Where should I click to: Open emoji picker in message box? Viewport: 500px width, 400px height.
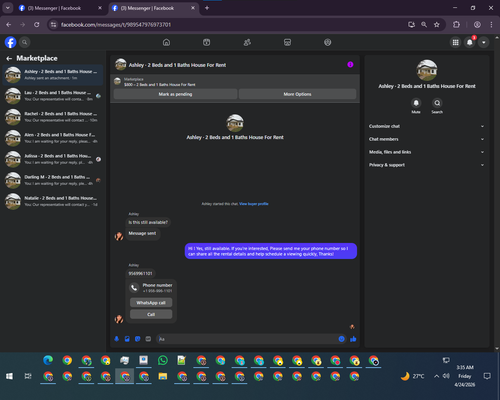coord(341,339)
